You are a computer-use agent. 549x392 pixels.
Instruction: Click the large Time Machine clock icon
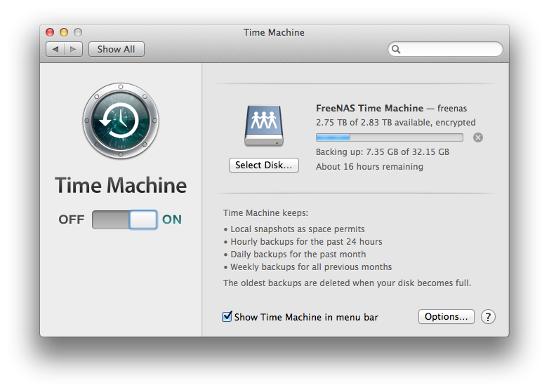(x=121, y=121)
